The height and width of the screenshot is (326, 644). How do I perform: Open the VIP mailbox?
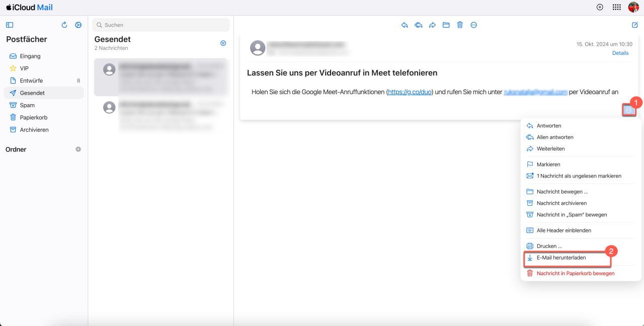click(44, 68)
